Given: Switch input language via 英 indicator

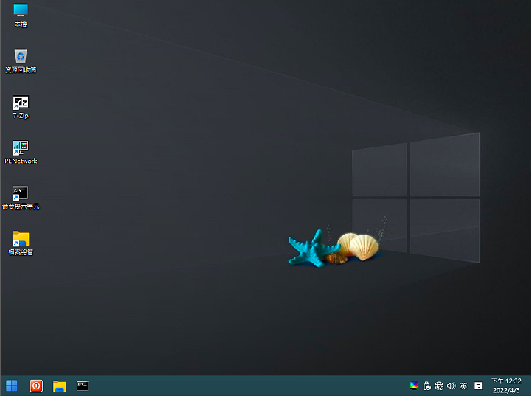Looking at the screenshot, I should tap(463, 386).
